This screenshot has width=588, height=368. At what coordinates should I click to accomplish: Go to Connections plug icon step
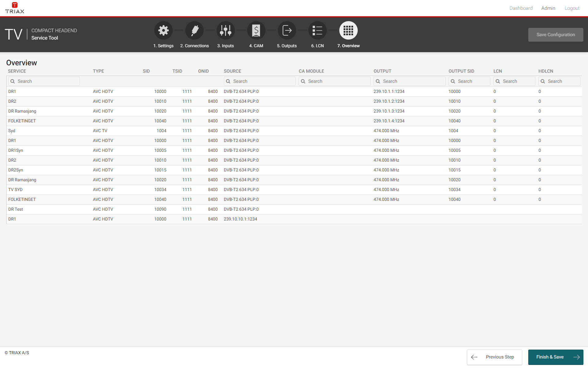point(194,30)
